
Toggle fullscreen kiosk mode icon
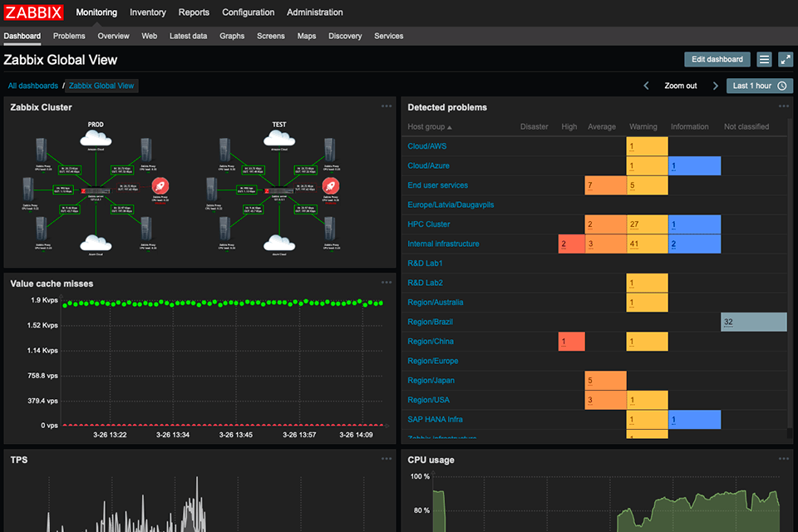pos(786,60)
